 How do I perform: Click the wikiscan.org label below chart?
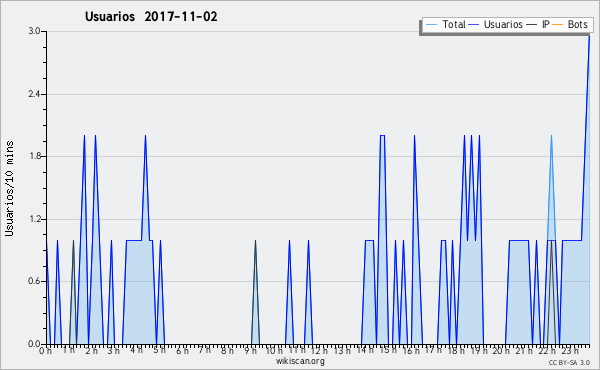tap(300, 361)
